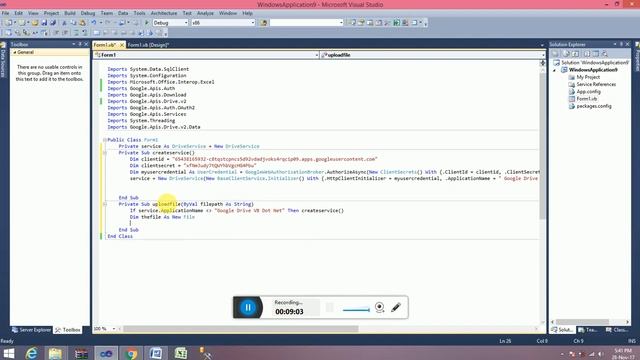This screenshot has height=360, width=640.
Task: Open the 100% zoom dropdown
Action: point(114,329)
